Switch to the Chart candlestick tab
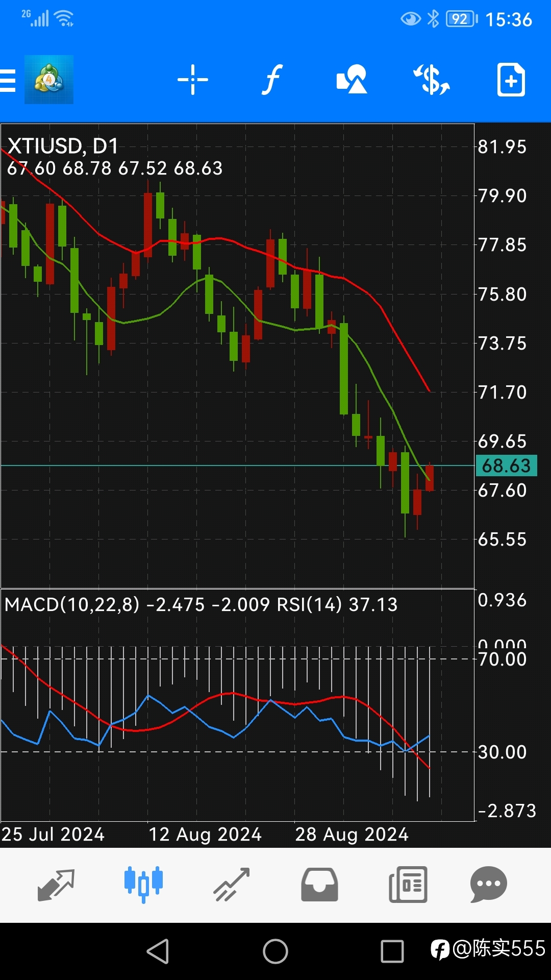The height and width of the screenshot is (980, 551). [144, 885]
